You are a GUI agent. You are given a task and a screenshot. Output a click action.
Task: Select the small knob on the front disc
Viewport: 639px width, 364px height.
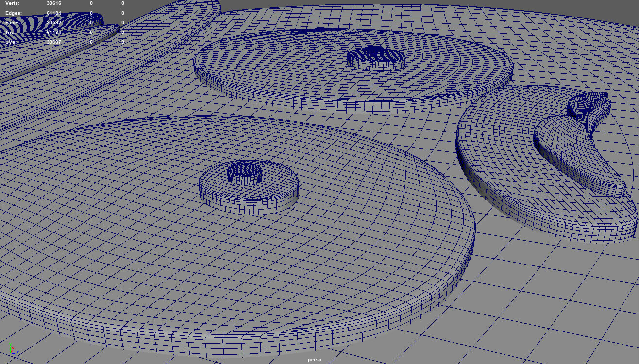244,172
